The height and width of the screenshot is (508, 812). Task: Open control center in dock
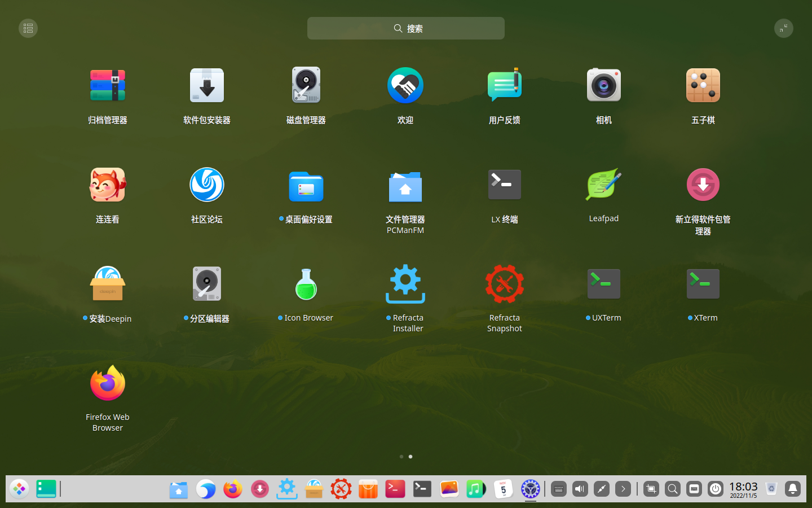(x=531, y=489)
